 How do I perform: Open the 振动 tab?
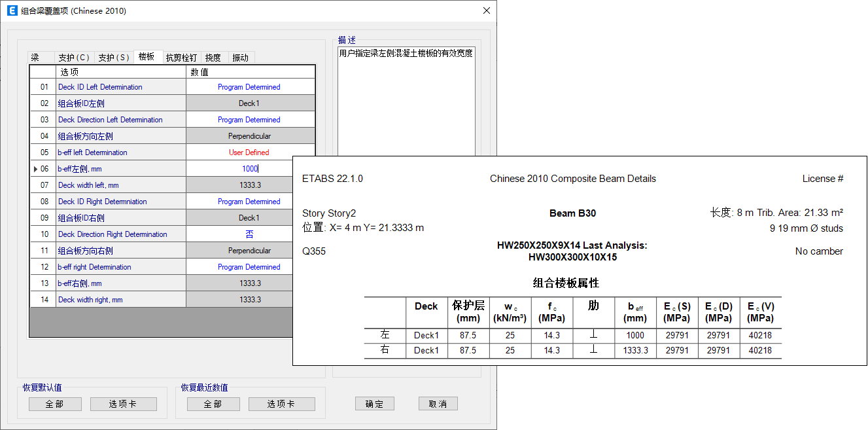[x=241, y=58]
